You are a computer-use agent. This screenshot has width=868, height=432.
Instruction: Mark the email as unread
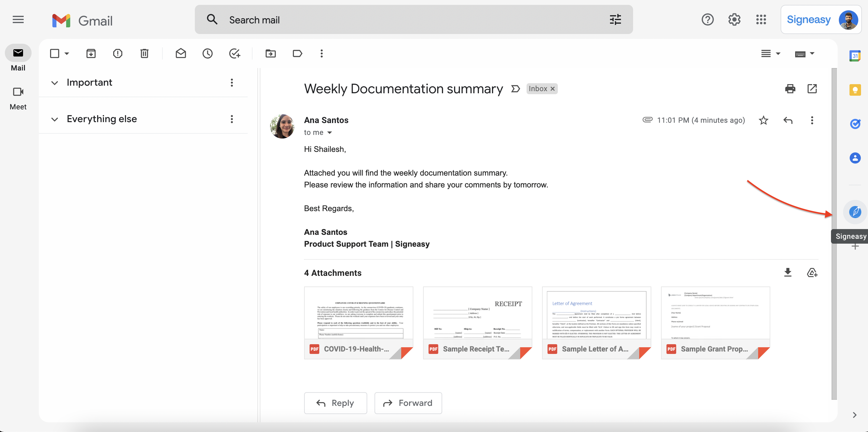point(181,53)
